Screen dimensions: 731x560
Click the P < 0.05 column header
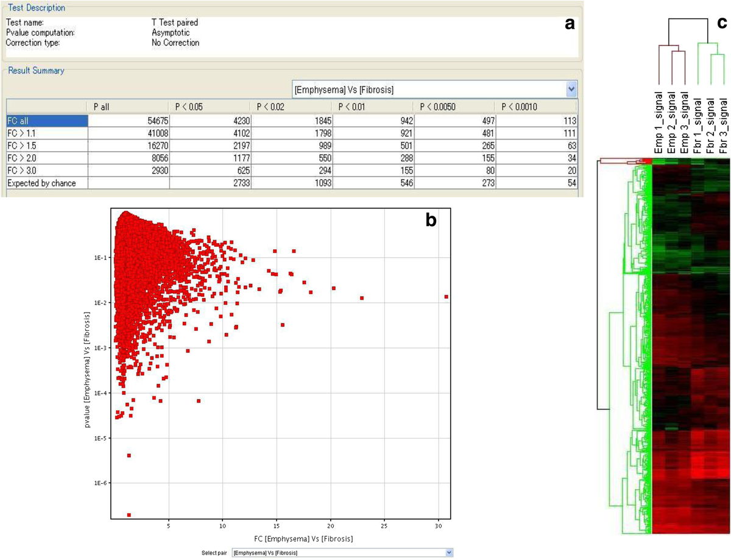pos(210,107)
